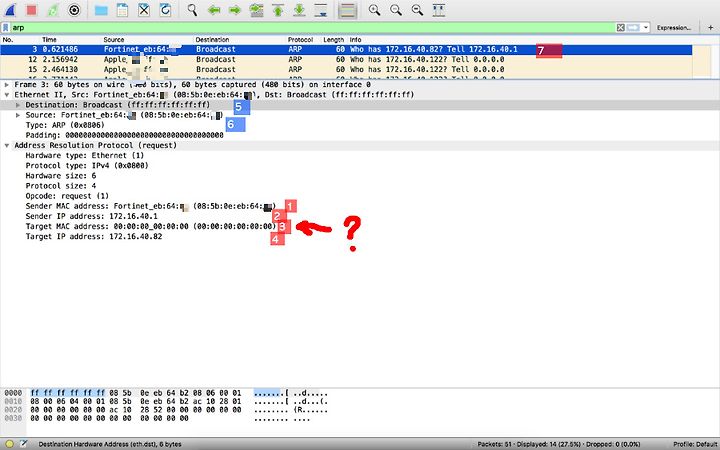Screen dimensions: 720x450
Task: Select the Hardware size: 6 line
Action: tap(61, 175)
